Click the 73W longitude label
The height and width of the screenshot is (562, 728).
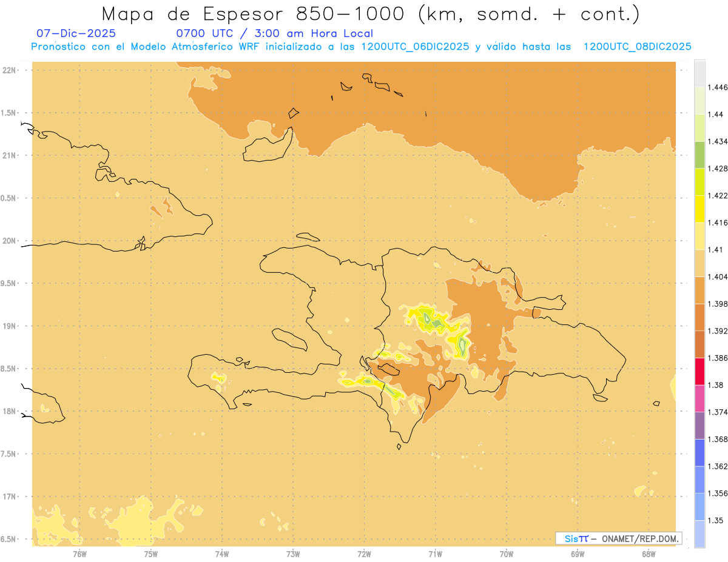293,554
